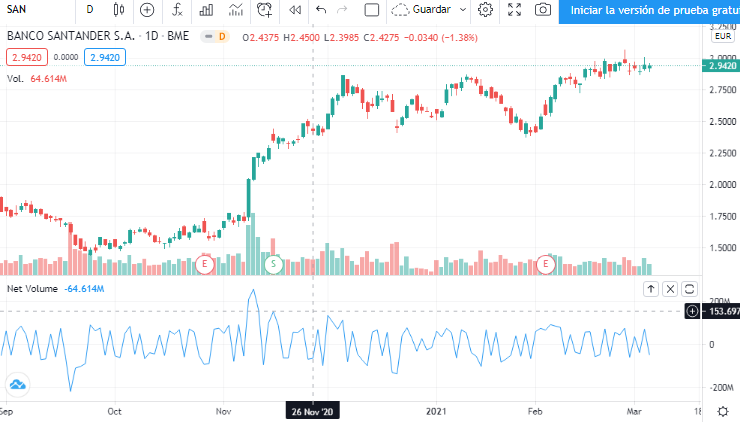Click the 26 Nov '20 date label
Image resolution: width=740 pixels, height=422 pixels.
pos(312,412)
